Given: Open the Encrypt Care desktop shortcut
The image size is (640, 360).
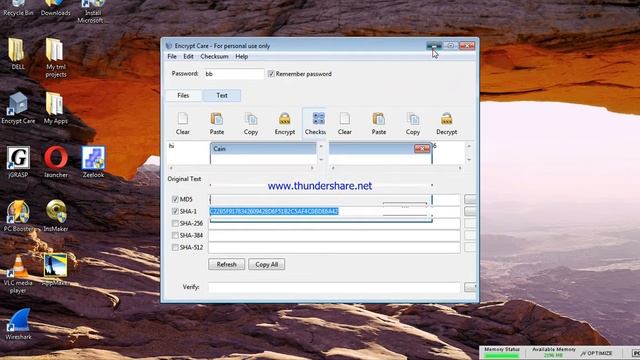Looking at the screenshot, I should pos(18,107).
